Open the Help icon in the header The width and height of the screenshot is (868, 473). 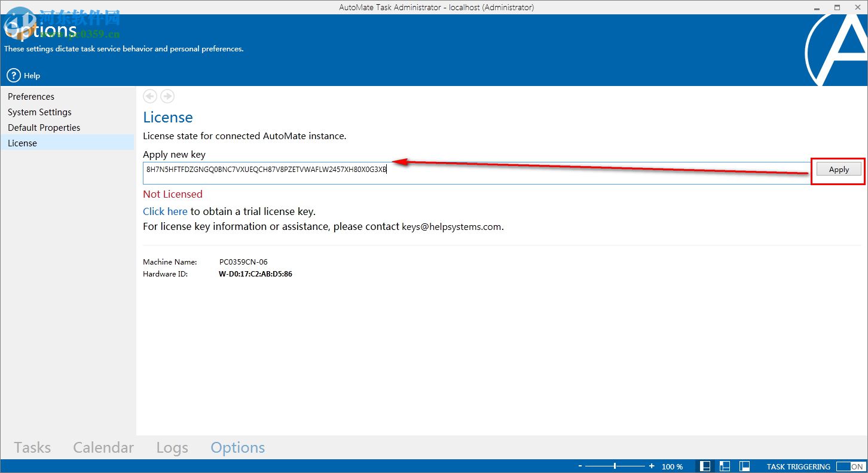click(x=14, y=76)
